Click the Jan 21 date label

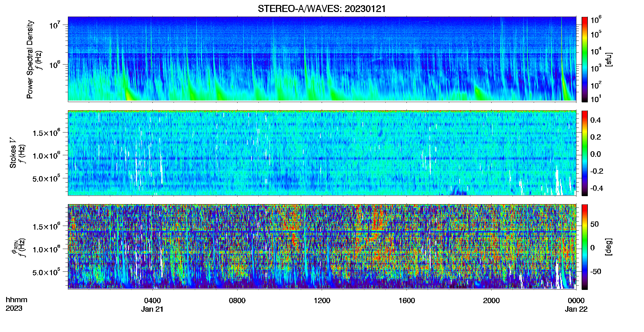(x=152, y=309)
